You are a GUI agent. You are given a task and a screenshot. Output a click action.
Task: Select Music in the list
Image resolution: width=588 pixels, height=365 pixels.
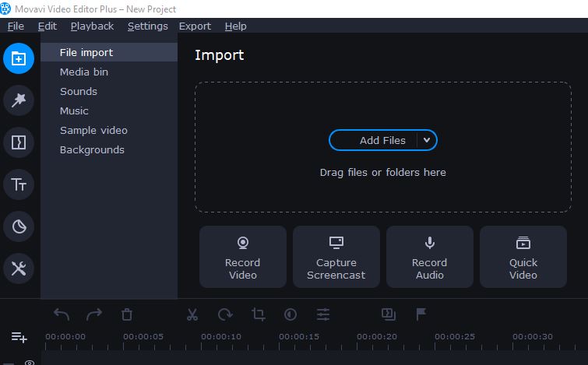109,111
